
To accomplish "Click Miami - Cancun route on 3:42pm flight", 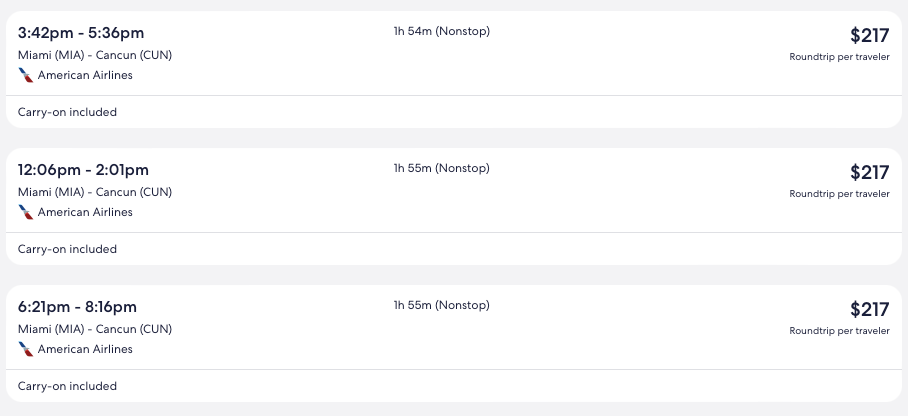I will pos(95,55).
